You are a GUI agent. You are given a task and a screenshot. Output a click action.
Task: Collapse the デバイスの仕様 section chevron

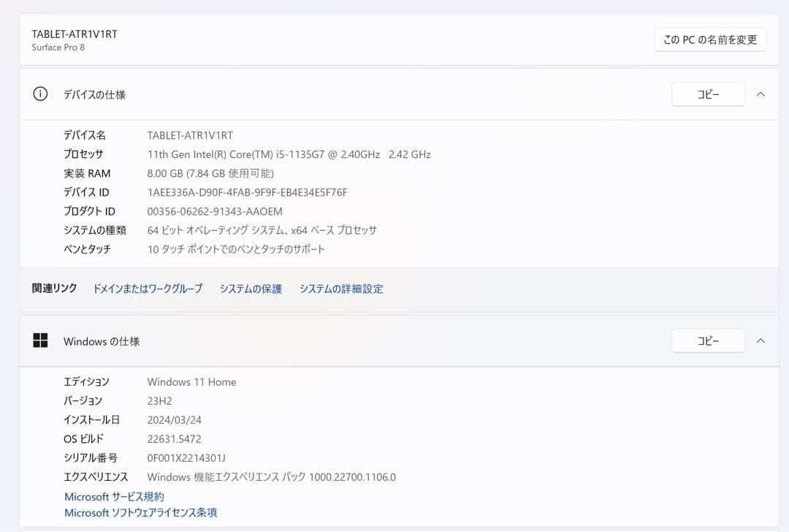[x=761, y=94]
